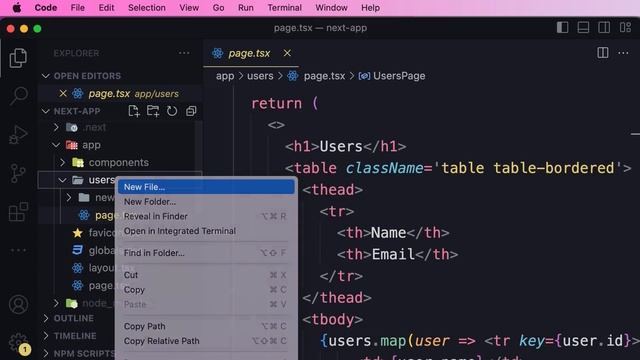The width and height of the screenshot is (640, 360).
Task: Click the <th>Email</th> code line
Action: pyautogui.click(x=397, y=254)
